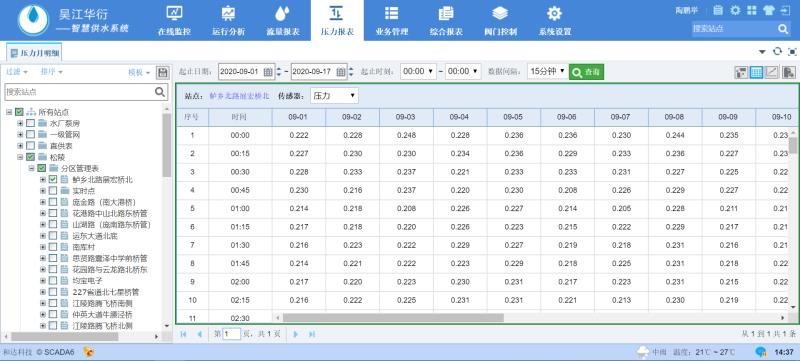Expand the 一级管网 tree node
Viewport: 800px width, 361px height.
20,135
